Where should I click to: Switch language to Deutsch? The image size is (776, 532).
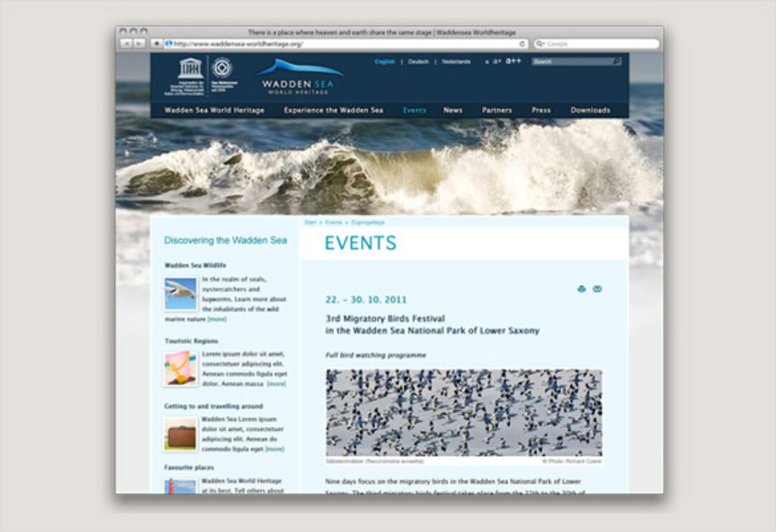coord(418,62)
